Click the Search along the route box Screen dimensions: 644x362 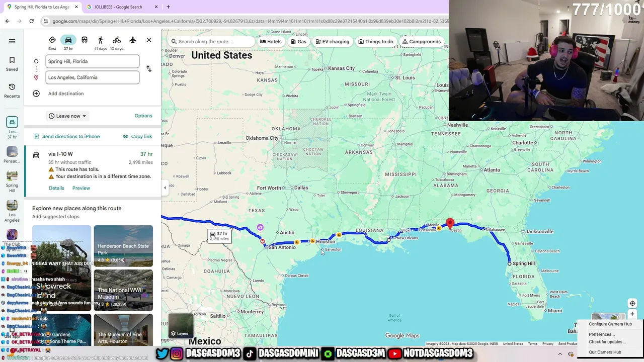click(212, 42)
